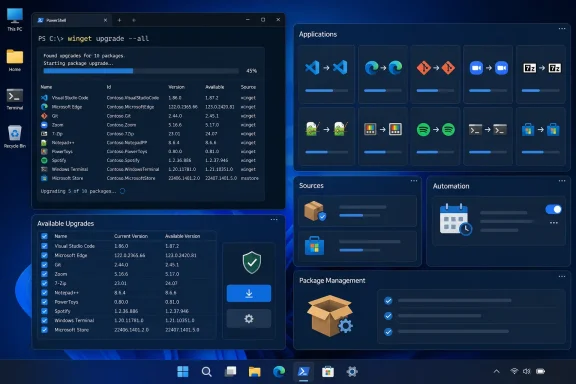
Task: Uncheck the Notepad++ upgrade checkbox
Action: point(44,293)
